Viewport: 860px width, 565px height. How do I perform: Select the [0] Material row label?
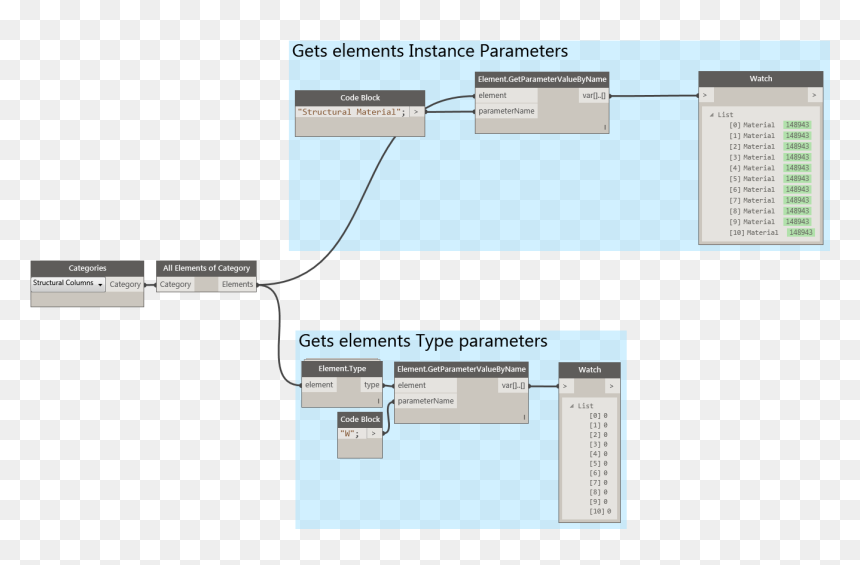coord(752,125)
